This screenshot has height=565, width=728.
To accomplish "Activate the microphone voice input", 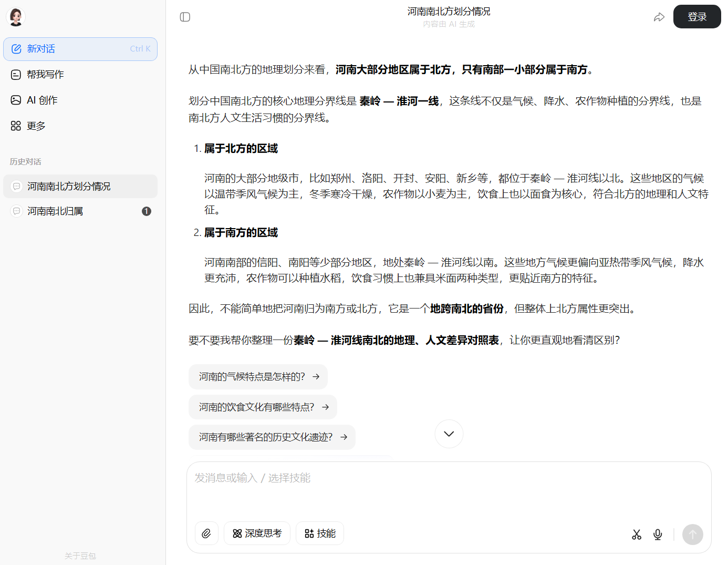I will point(658,535).
